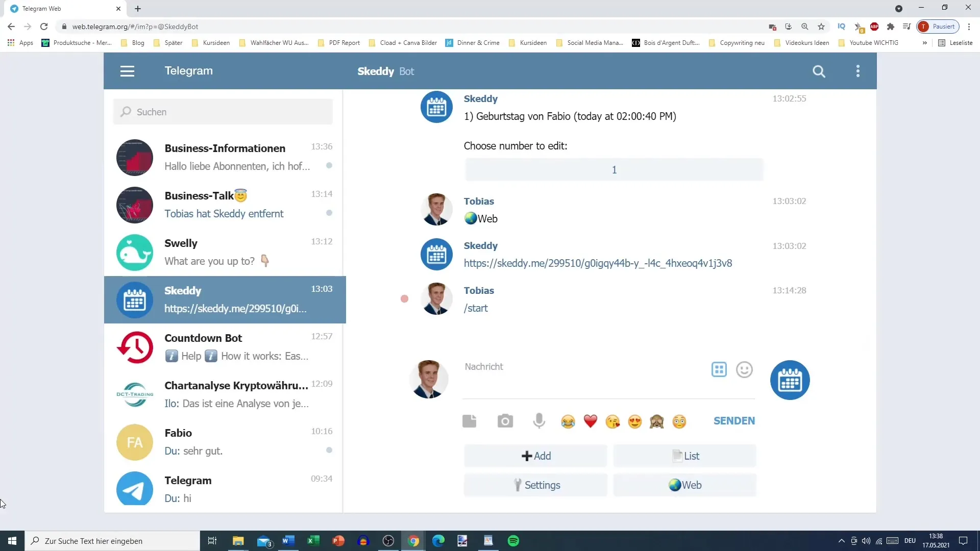This screenshot has width=980, height=551.
Task: Click the Pausiert profile button
Action: click(938, 27)
